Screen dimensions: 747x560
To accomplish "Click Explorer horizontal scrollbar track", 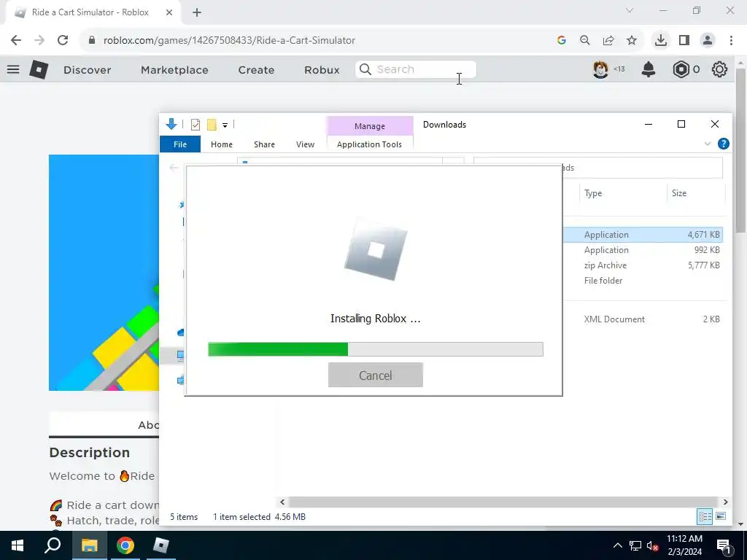I will pyautogui.click(x=503, y=502).
